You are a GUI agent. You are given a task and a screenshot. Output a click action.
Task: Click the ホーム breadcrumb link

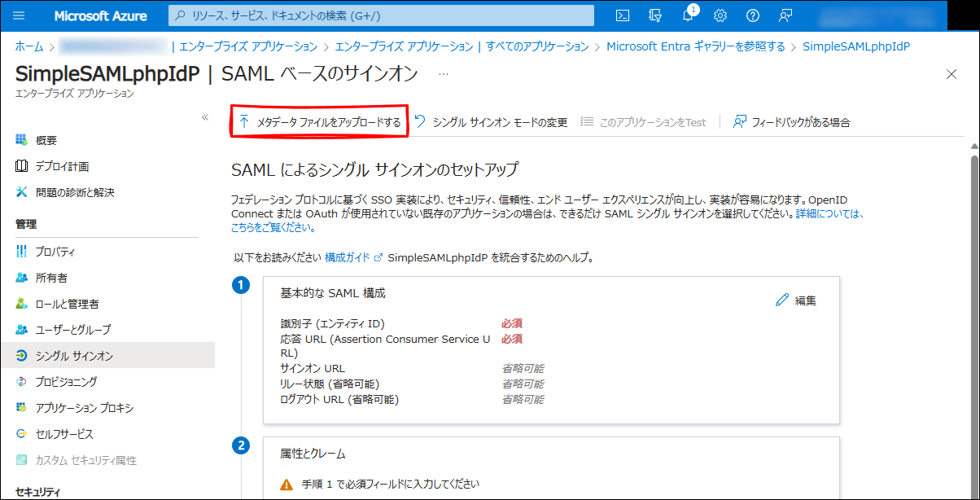pos(29,46)
